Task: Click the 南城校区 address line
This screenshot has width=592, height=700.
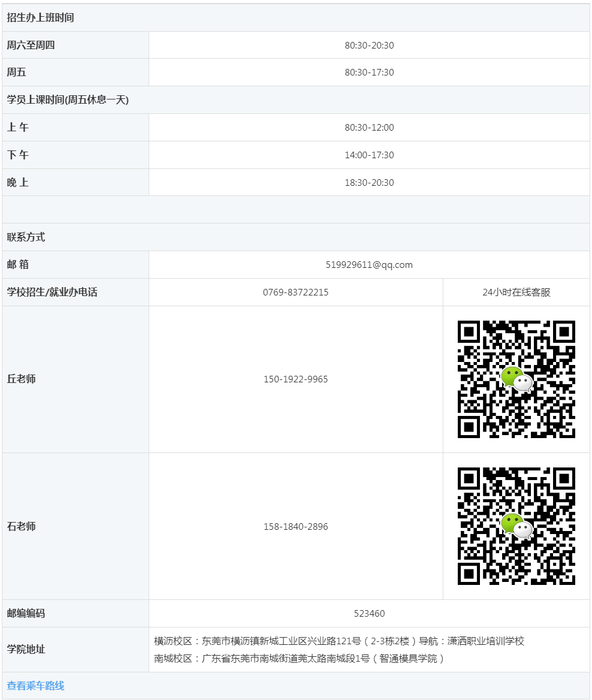Action: point(299,659)
